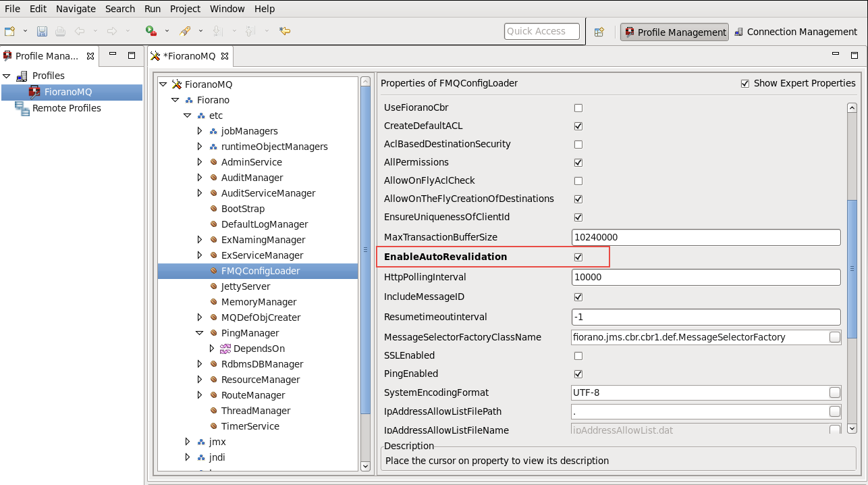Click the flashlight Search toolbar icon

[185, 31]
